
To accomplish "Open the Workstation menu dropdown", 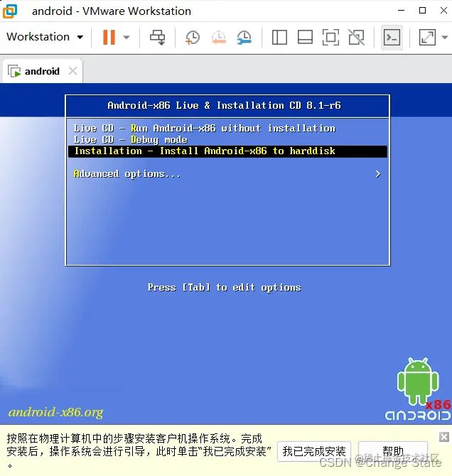I will [45, 37].
